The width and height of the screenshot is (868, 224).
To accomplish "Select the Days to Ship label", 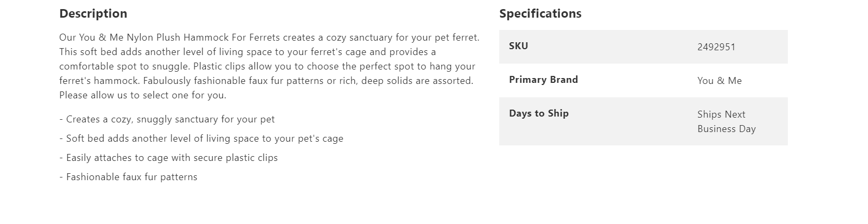I will pyautogui.click(x=539, y=113).
